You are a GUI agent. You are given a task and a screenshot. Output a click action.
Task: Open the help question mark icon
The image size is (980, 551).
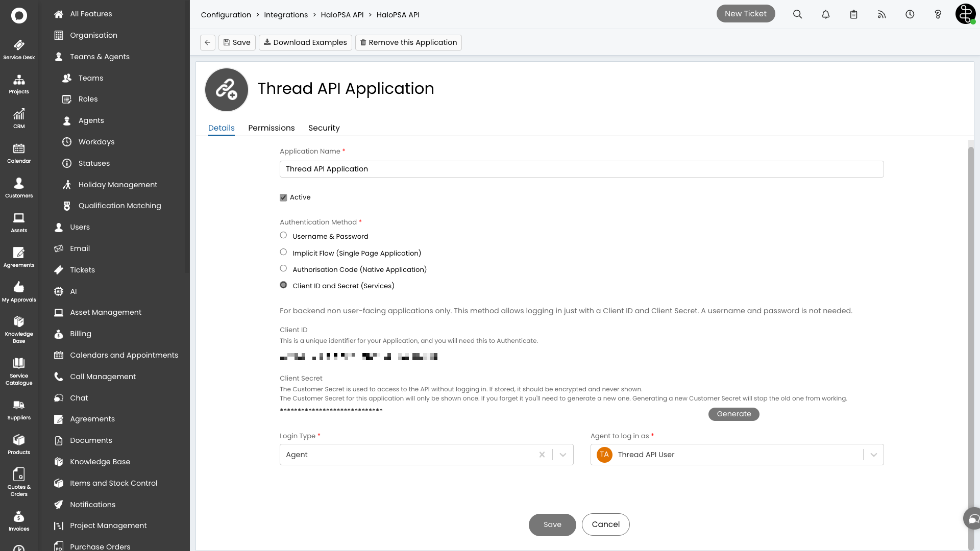[938, 14]
